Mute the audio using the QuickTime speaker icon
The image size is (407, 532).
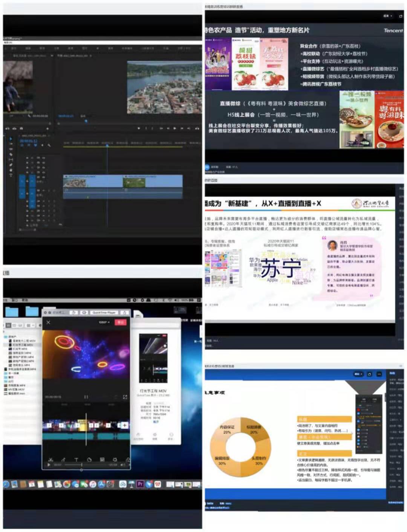tap(122, 465)
